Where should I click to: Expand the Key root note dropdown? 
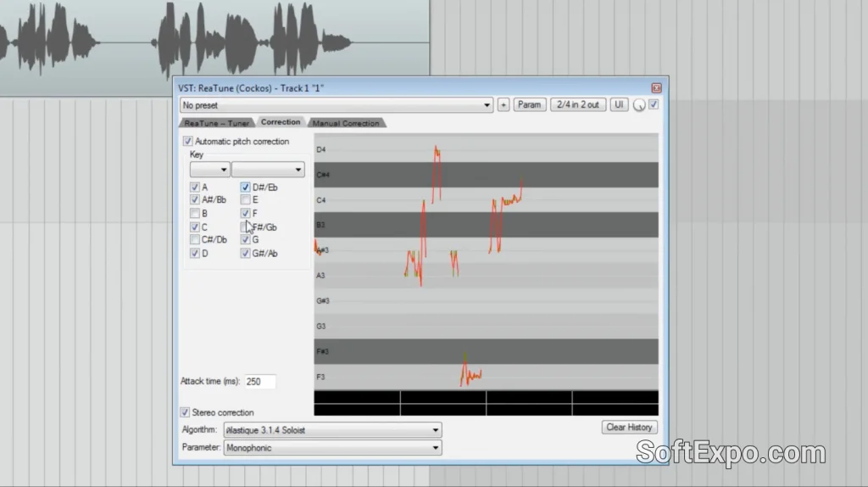point(209,170)
